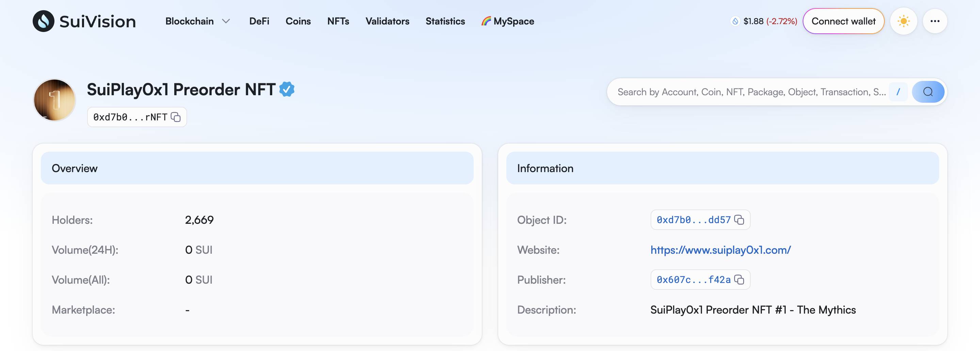Expand the Blockchain dropdown chevron
The height and width of the screenshot is (351, 980).
point(226,21)
